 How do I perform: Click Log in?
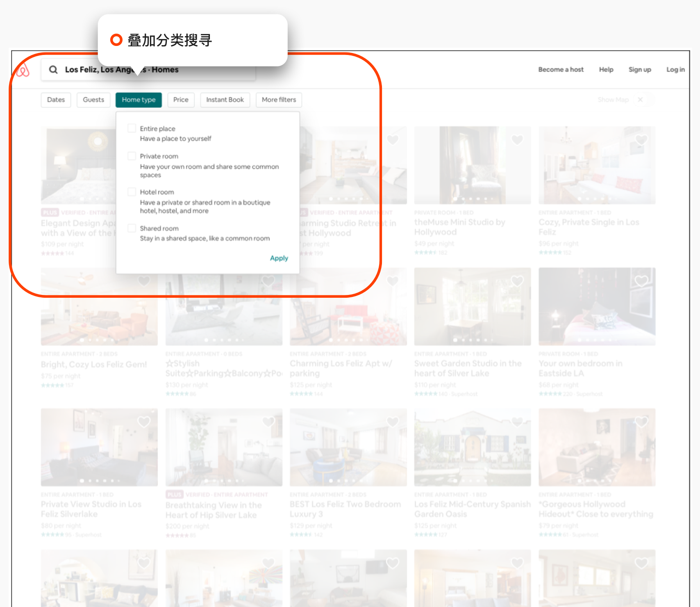coord(675,70)
